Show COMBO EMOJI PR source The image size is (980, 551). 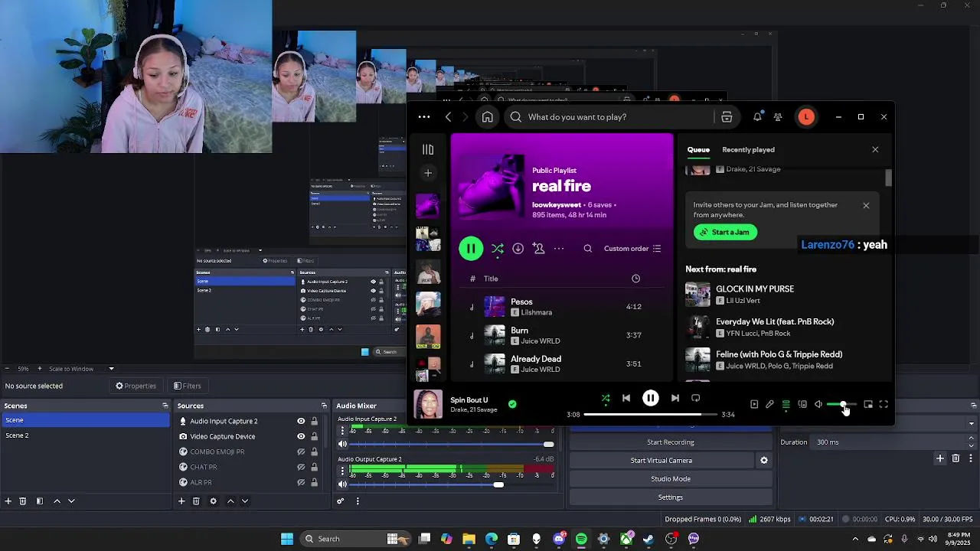[301, 452]
